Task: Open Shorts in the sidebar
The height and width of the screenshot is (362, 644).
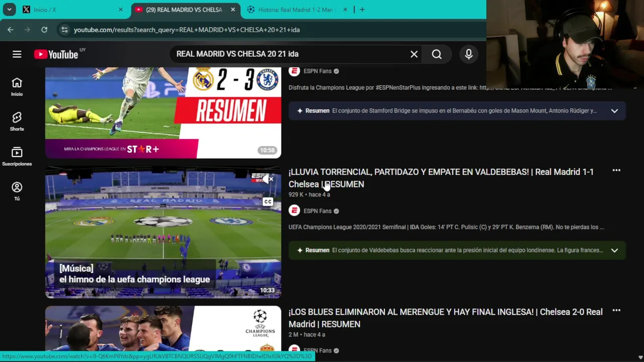Action: pyautogui.click(x=17, y=122)
